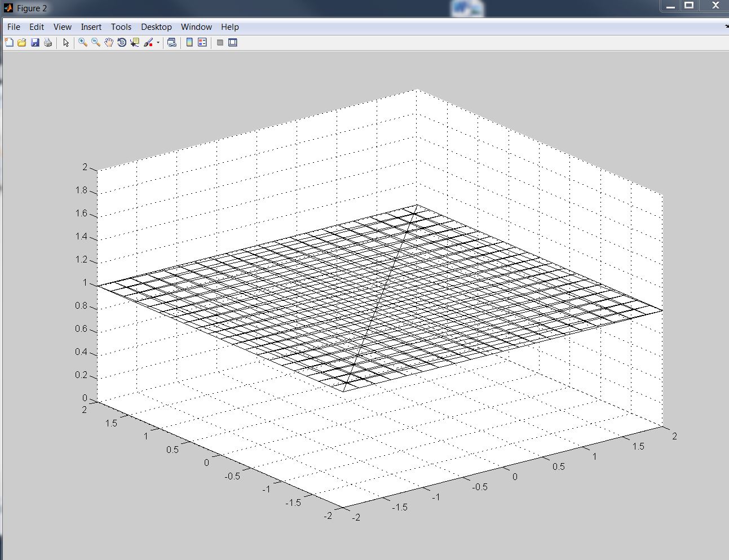Activate the Pan hand tool
This screenshot has width=729, height=560.
109,42
